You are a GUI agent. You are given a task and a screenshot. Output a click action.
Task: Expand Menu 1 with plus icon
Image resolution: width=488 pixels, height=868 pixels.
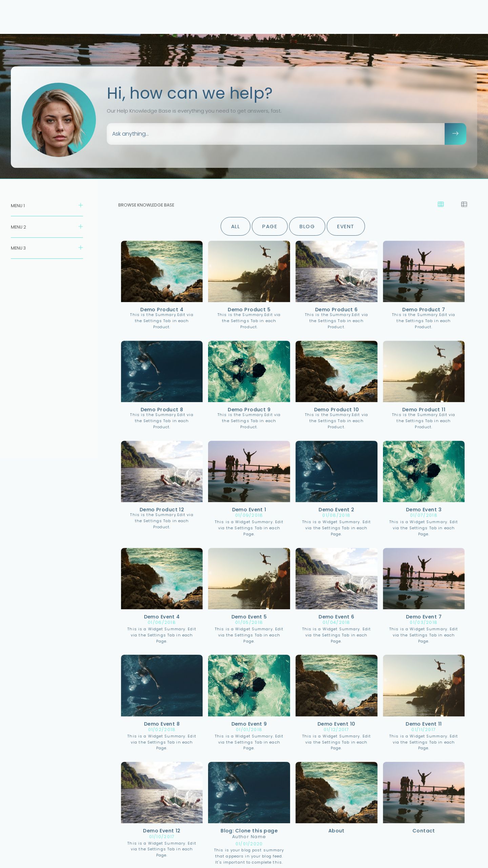pos(81,205)
